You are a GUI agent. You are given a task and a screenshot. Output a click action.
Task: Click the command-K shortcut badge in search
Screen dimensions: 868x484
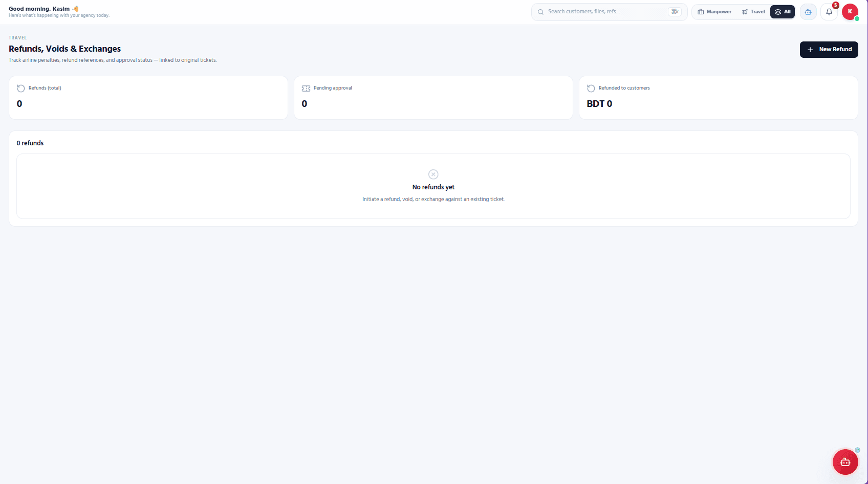[x=675, y=12]
